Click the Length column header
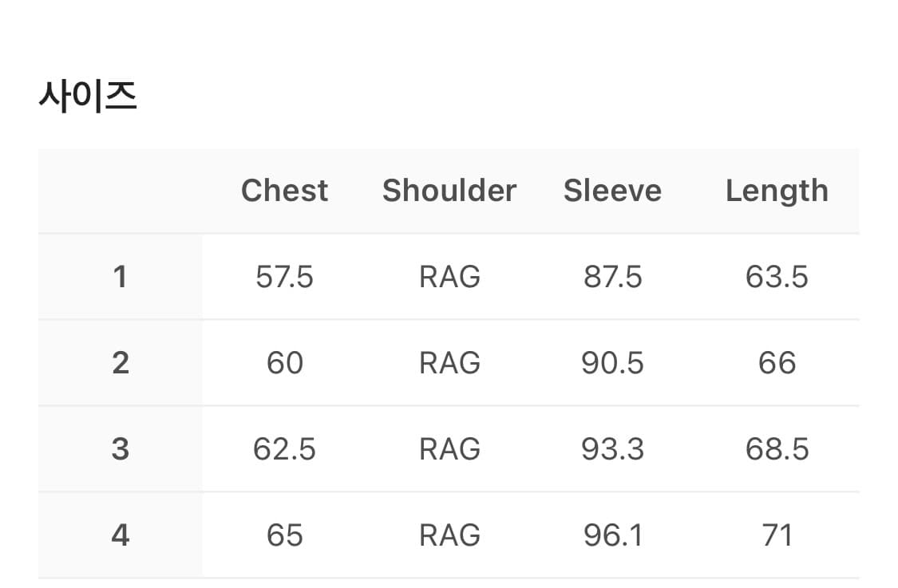Viewport: 898px width, 588px height. click(777, 191)
